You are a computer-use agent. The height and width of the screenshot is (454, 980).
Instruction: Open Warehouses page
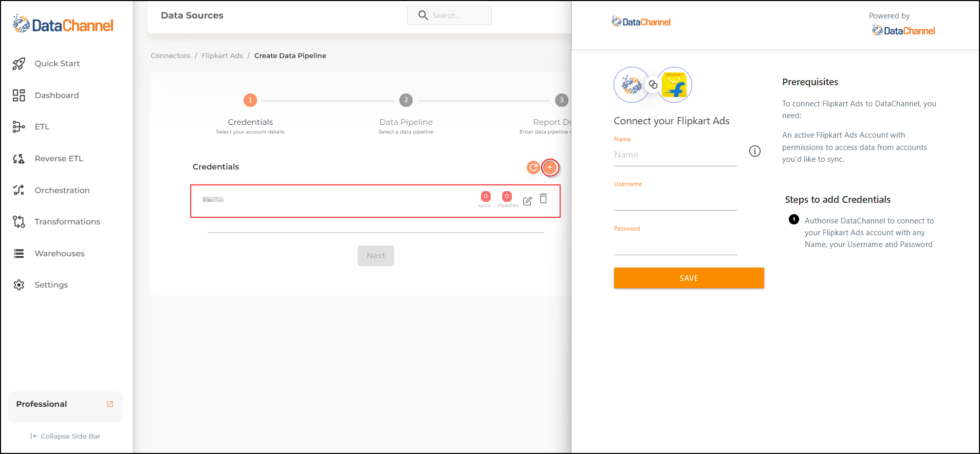tap(60, 254)
